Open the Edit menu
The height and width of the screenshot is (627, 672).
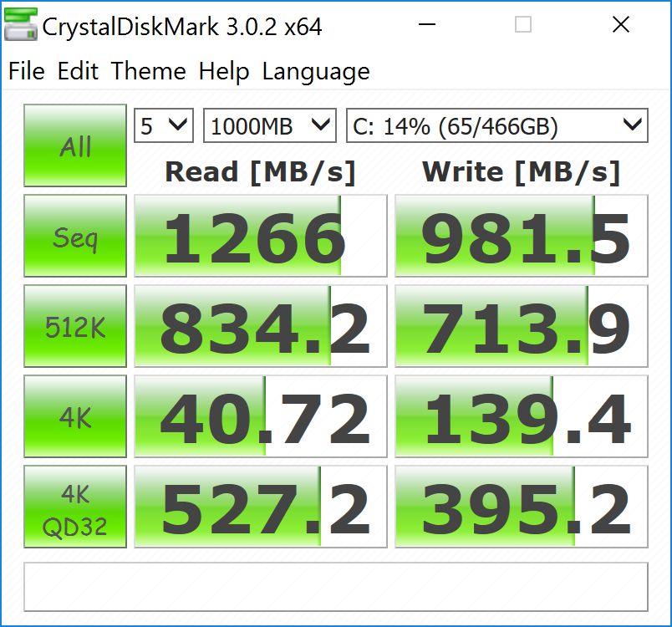78,71
